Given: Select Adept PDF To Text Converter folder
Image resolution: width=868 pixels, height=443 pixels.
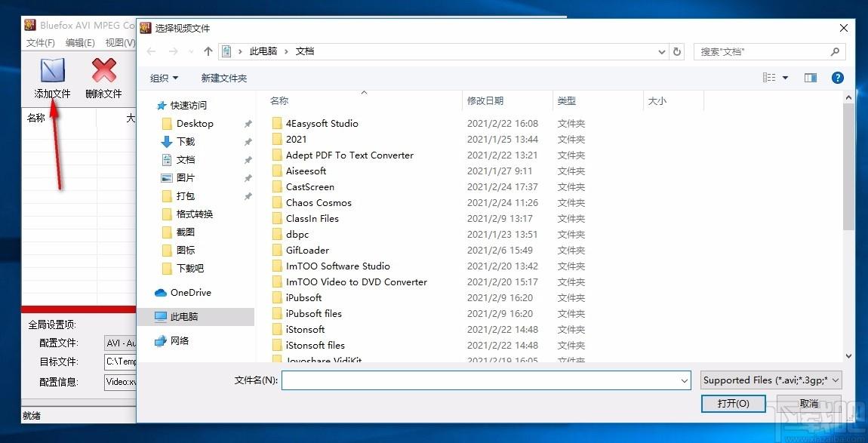Looking at the screenshot, I should click(x=349, y=155).
